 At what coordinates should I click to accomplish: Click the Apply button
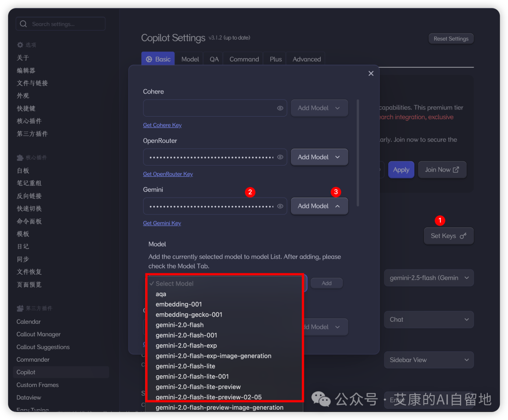(401, 170)
